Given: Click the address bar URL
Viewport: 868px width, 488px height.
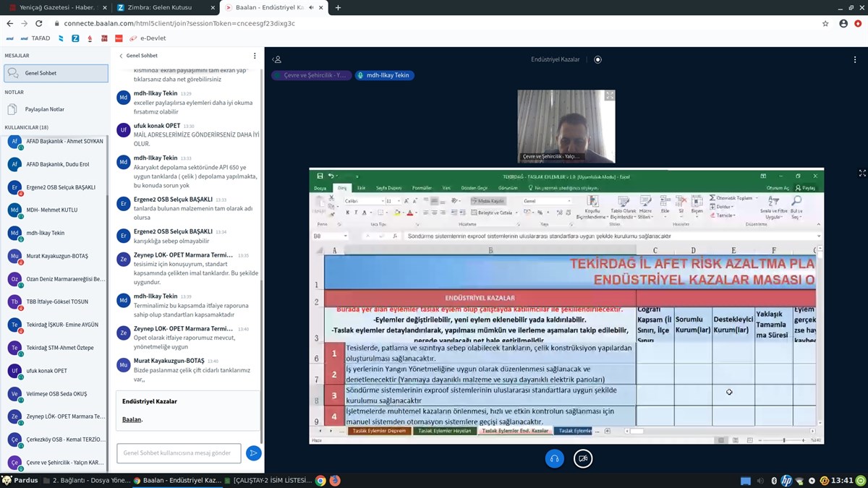Looking at the screenshot, I should (x=179, y=23).
